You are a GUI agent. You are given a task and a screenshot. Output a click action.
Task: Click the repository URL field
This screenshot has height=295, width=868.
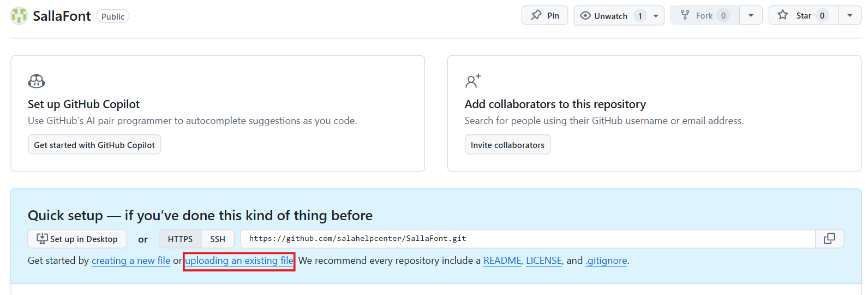[x=527, y=239]
